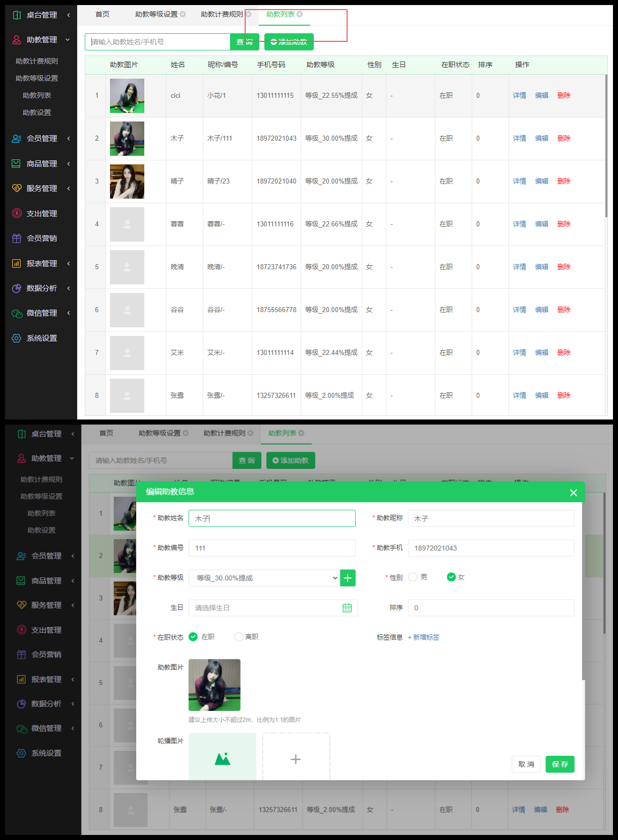Open the 助教等级 dropdown in the dialog
This screenshot has width=618, height=840.
tap(264, 578)
